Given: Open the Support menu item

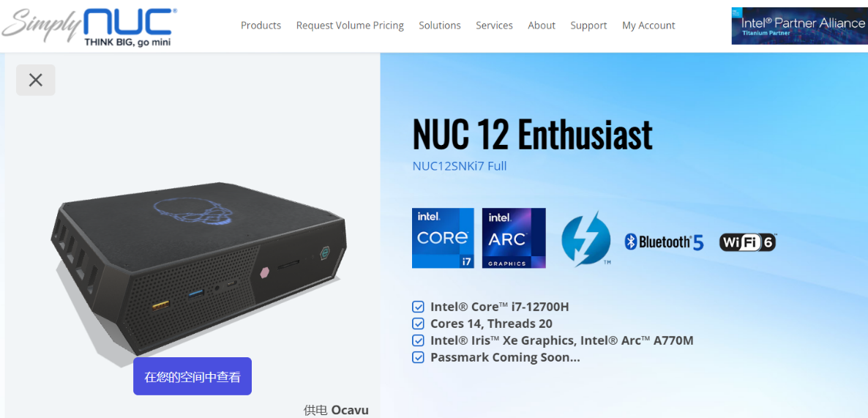Looking at the screenshot, I should pyautogui.click(x=588, y=26).
